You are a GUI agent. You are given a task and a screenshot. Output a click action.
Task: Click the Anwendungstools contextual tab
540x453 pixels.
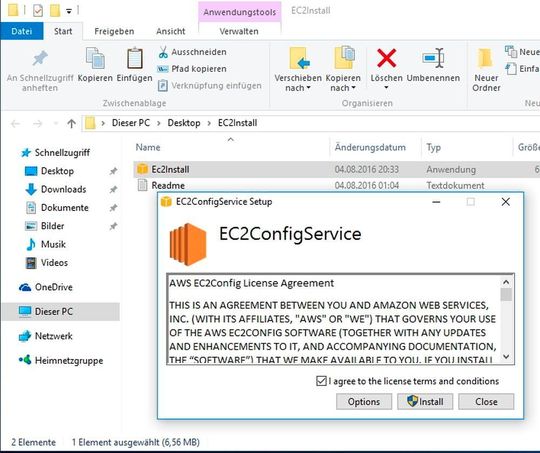(240, 12)
